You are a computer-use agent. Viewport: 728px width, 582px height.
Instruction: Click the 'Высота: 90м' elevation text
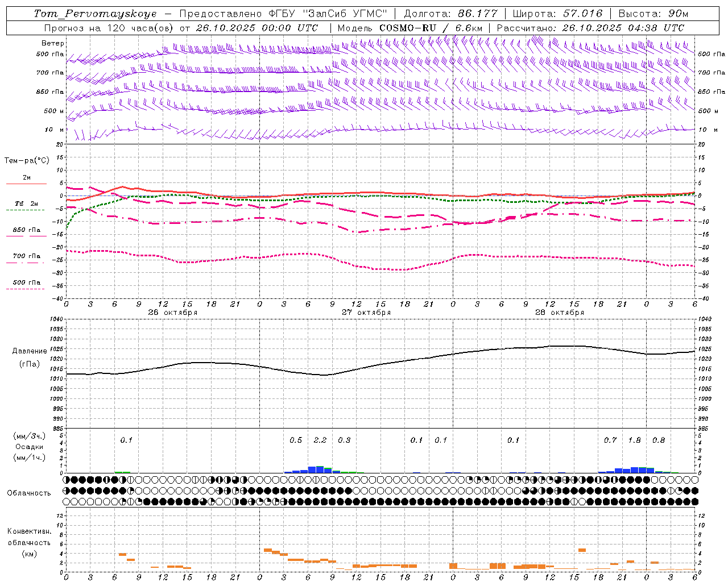(653, 14)
